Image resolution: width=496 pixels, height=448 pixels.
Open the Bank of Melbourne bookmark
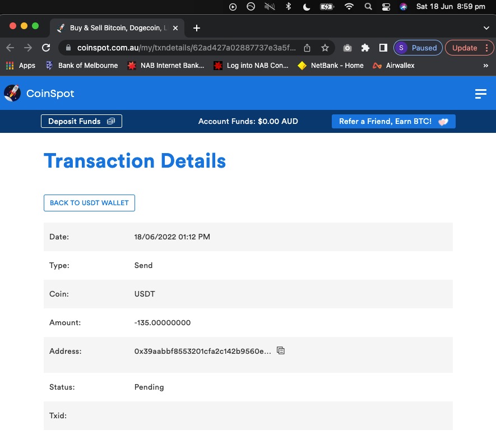(82, 66)
